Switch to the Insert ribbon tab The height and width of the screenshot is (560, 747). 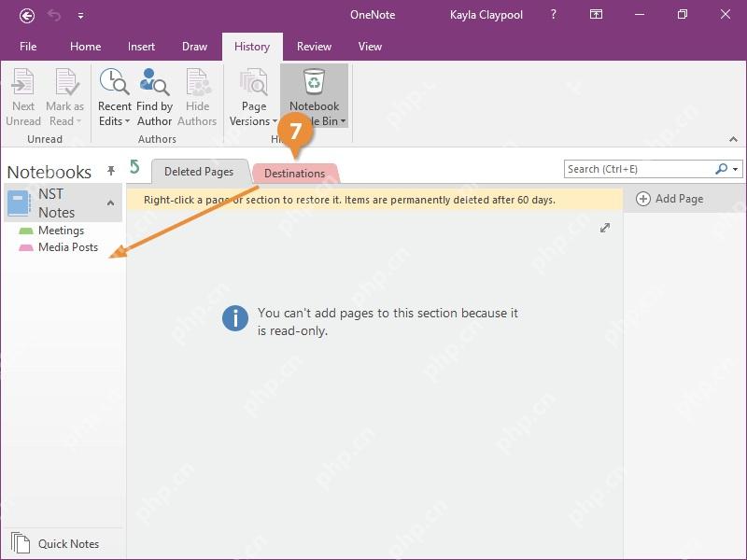141,46
